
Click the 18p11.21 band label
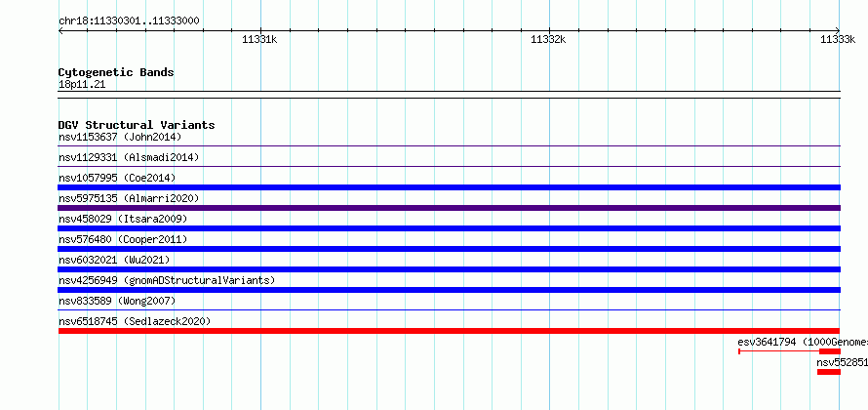tap(82, 85)
